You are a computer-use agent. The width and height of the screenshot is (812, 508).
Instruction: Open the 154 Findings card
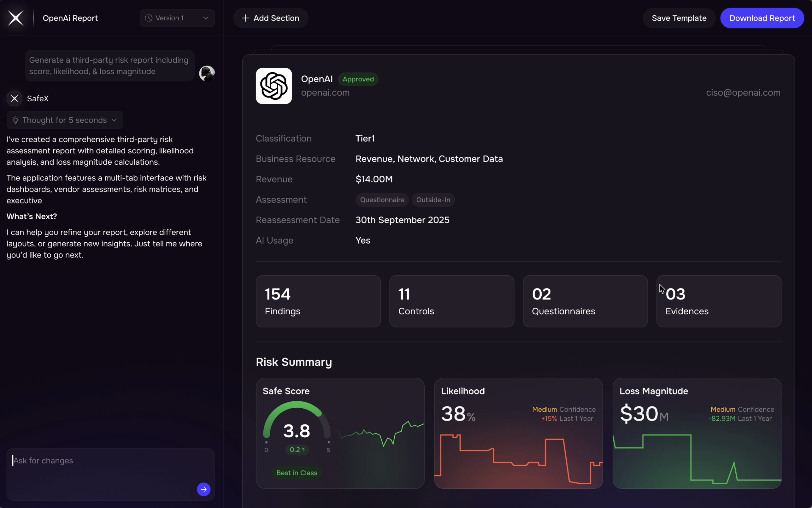tap(318, 301)
